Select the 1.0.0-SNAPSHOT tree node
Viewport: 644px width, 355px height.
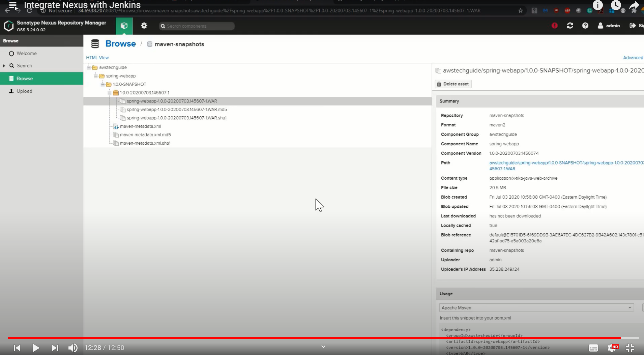[x=129, y=84]
